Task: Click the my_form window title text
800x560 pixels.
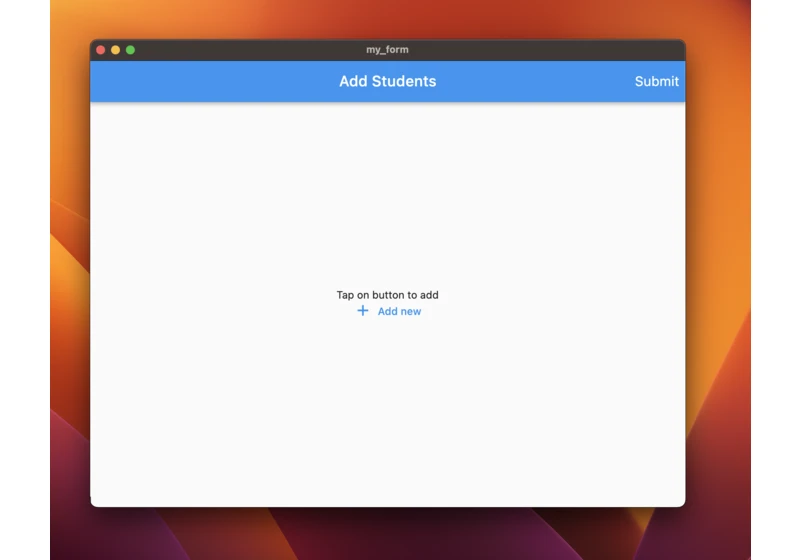Action: 387,49
